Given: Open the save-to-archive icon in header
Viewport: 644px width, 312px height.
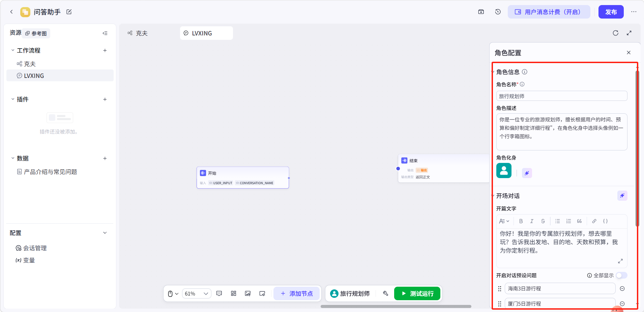Looking at the screenshot, I should (481, 12).
